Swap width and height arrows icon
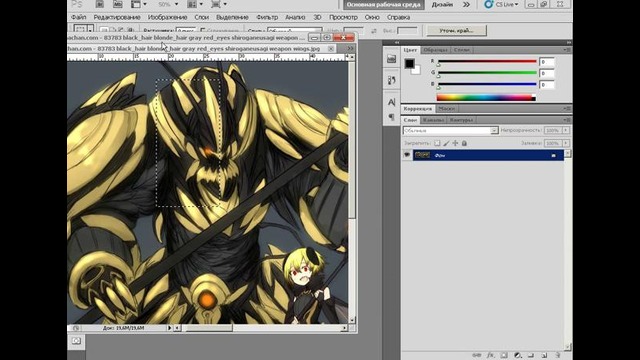This screenshot has height=360, width=640. [374, 31]
